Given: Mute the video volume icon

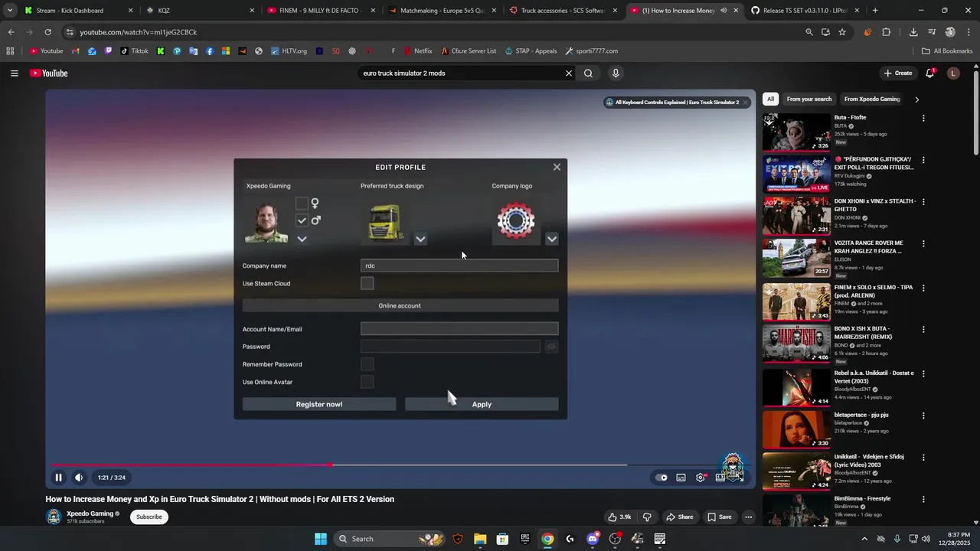Looking at the screenshot, I should 79,478.
